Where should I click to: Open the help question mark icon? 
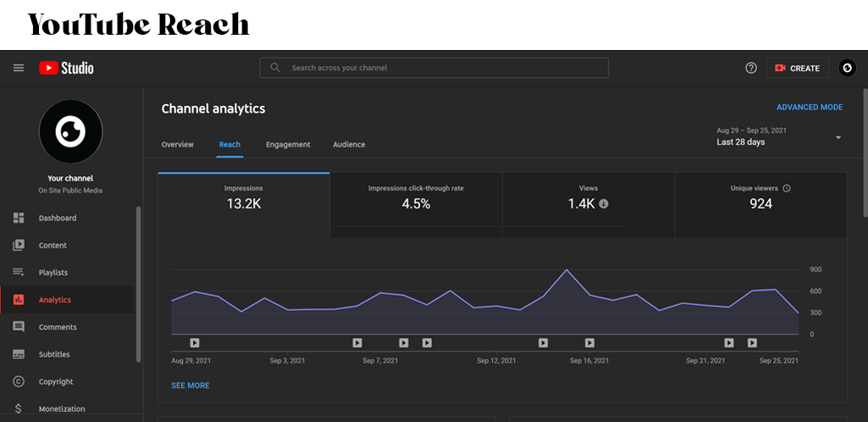pos(751,68)
